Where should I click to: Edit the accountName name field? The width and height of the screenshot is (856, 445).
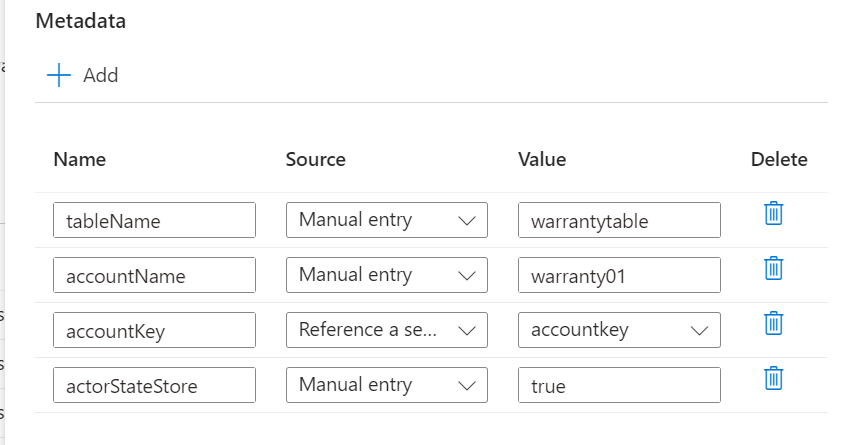click(x=154, y=275)
